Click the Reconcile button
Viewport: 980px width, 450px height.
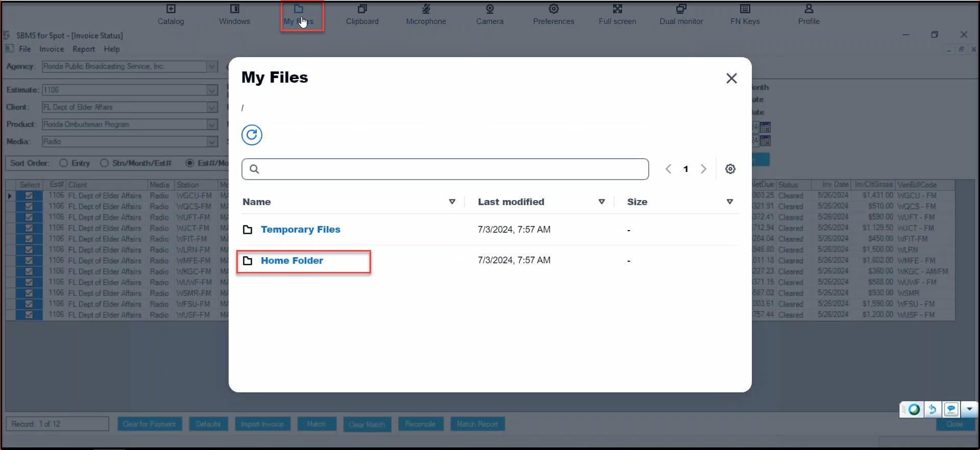click(421, 424)
